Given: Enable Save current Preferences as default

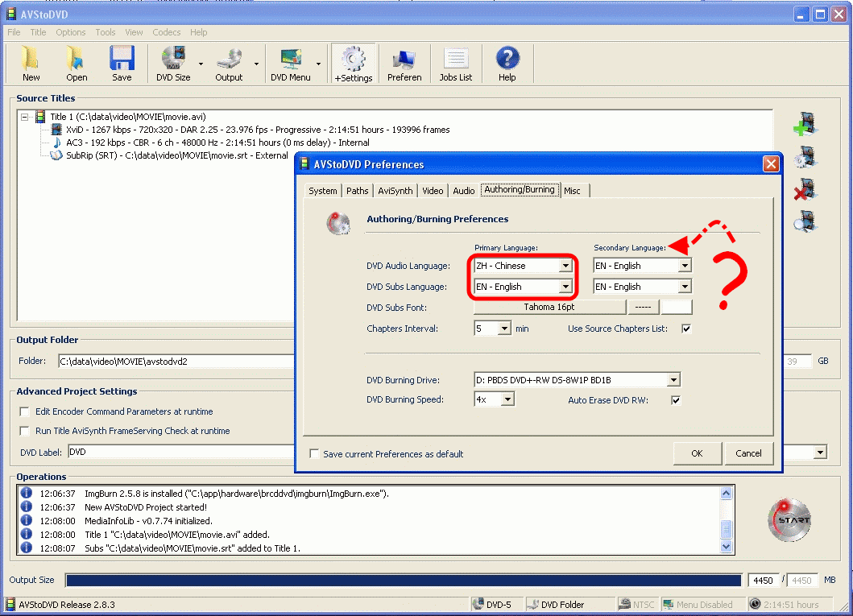Looking at the screenshot, I should click(314, 453).
